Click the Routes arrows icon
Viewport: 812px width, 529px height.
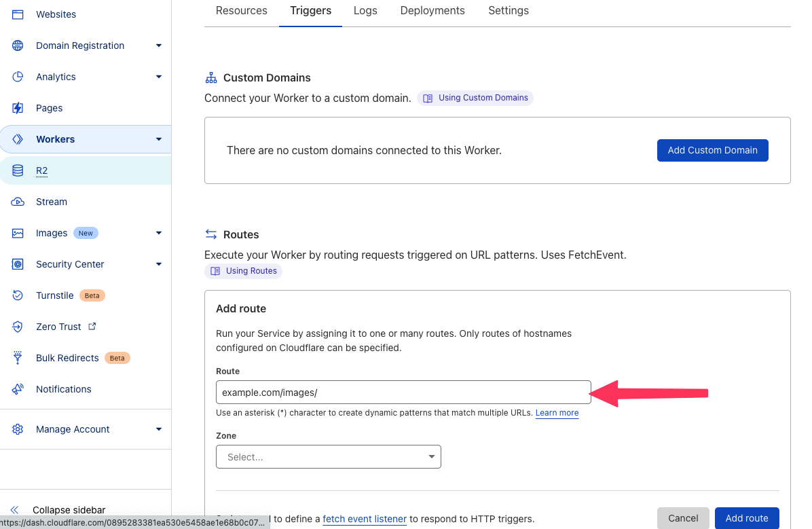click(x=210, y=234)
